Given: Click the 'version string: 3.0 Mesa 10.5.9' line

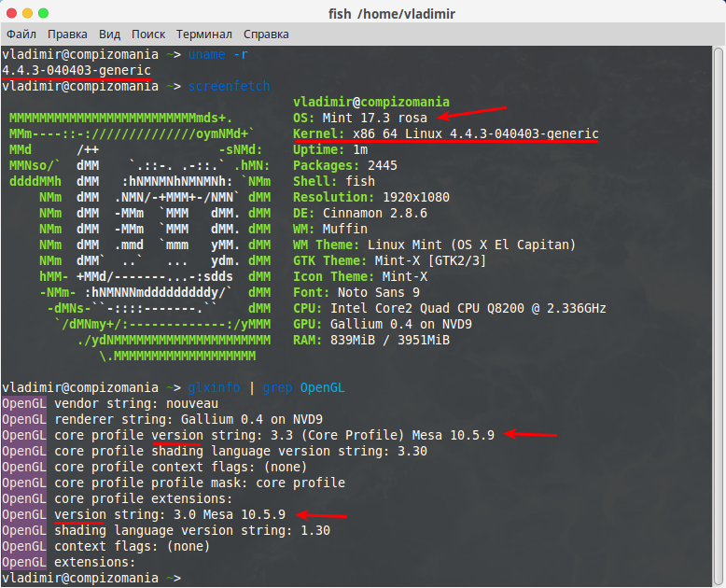Looking at the screenshot, I should [144, 514].
